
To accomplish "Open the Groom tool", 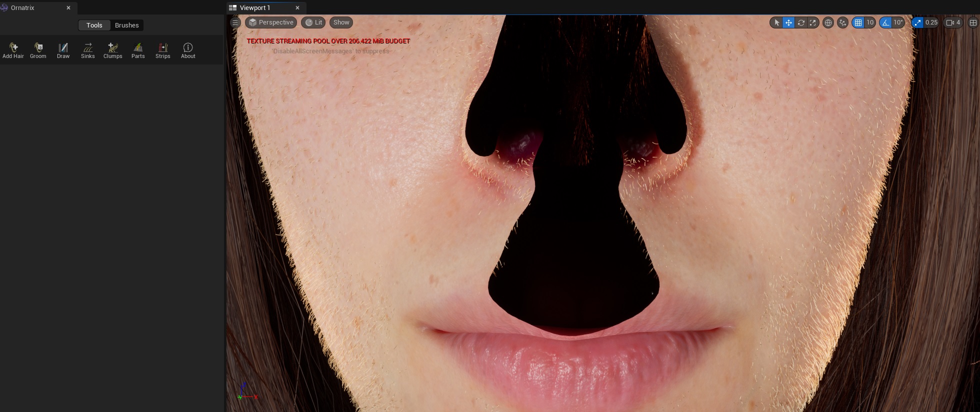I will point(38,50).
